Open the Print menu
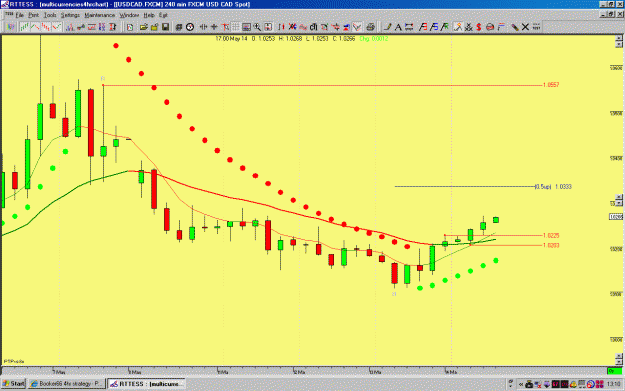Image resolution: width=625 pixels, height=391 pixels. click(x=33, y=15)
